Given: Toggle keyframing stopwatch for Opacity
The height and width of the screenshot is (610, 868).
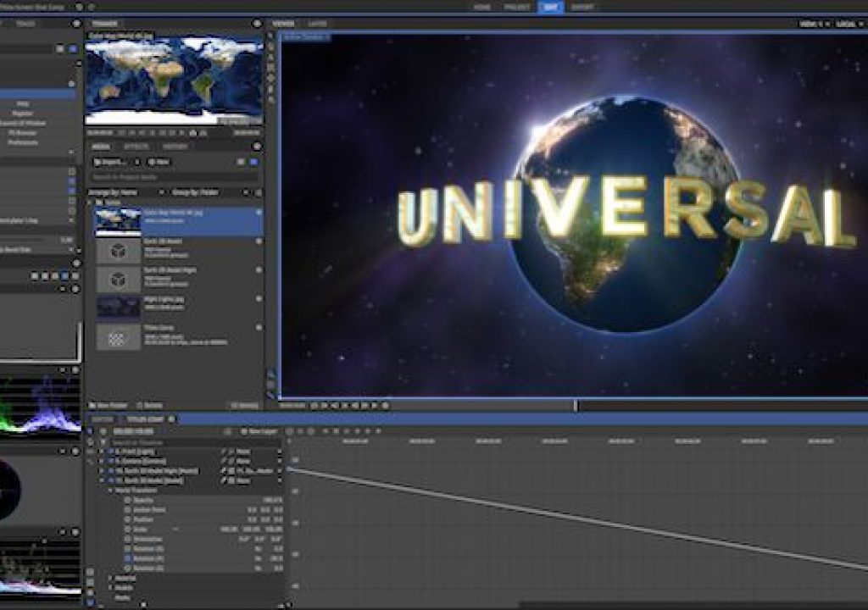Looking at the screenshot, I should pyautogui.click(x=128, y=500).
